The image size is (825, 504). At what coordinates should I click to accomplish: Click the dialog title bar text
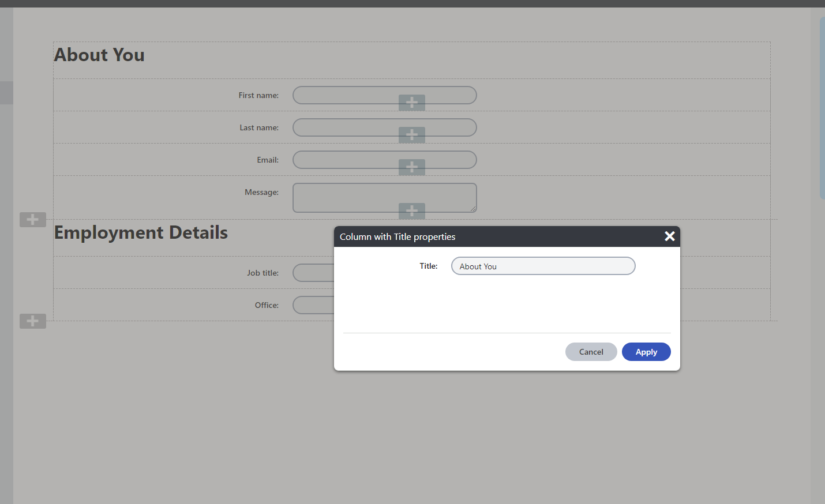[x=397, y=236]
